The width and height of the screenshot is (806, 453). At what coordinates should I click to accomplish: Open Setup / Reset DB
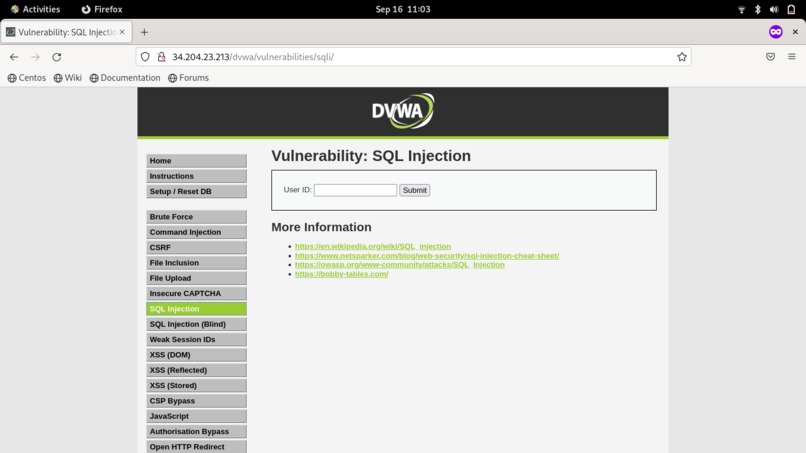click(196, 191)
